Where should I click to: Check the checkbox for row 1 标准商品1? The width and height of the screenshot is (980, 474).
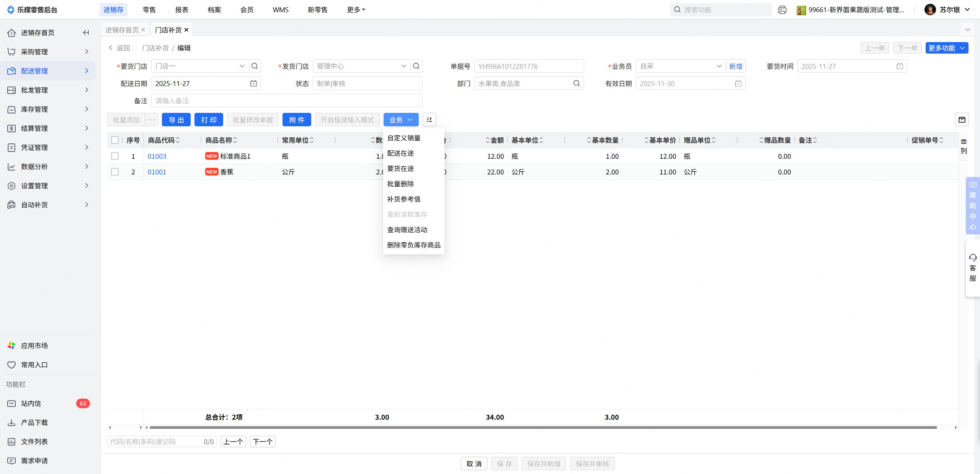[115, 156]
